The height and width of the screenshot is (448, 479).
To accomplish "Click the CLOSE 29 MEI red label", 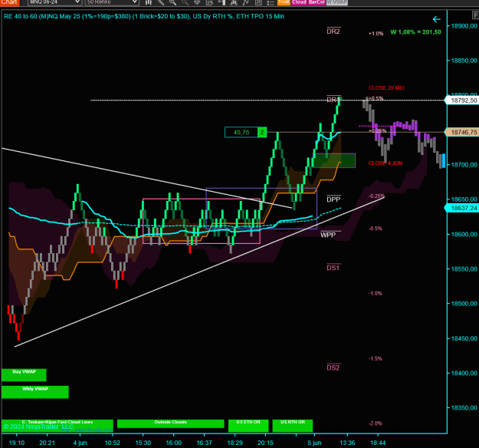I will pyautogui.click(x=386, y=88).
